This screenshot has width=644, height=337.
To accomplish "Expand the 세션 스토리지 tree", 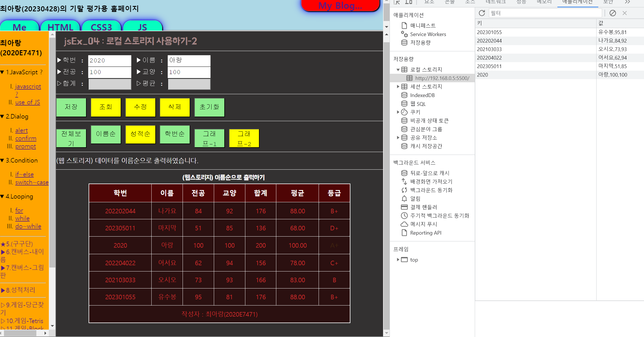I will (x=398, y=87).
